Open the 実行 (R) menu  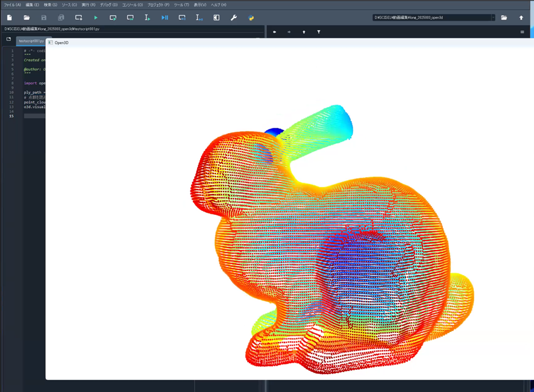click(89, 5)
